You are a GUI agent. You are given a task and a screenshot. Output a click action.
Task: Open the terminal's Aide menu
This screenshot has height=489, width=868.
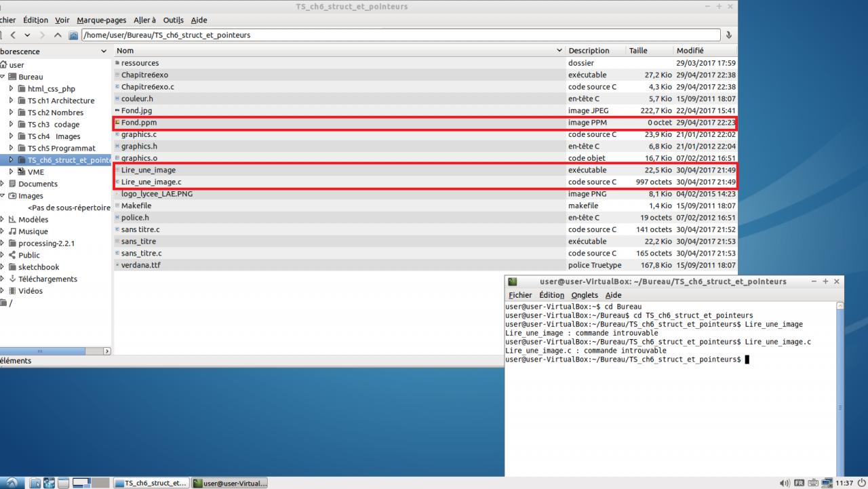click(x=613, y=295)
